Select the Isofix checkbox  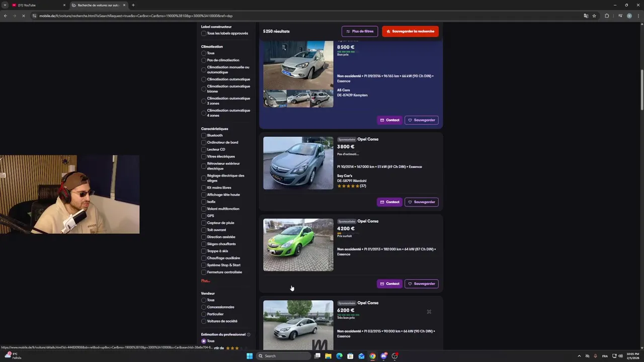coord(204,202)
